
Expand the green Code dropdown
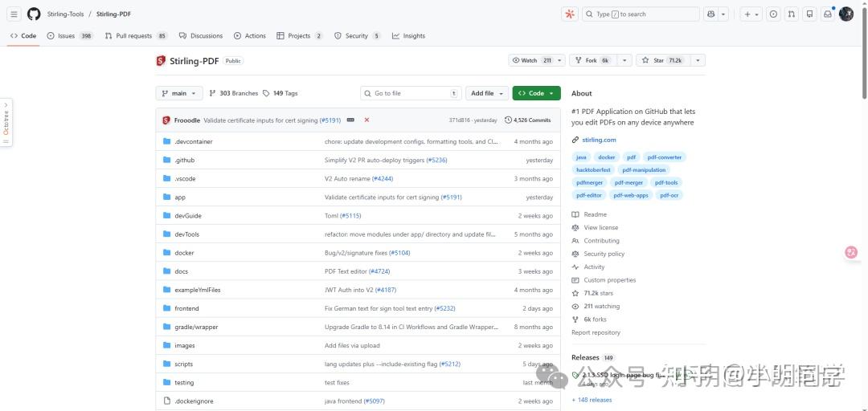[536, 93]
